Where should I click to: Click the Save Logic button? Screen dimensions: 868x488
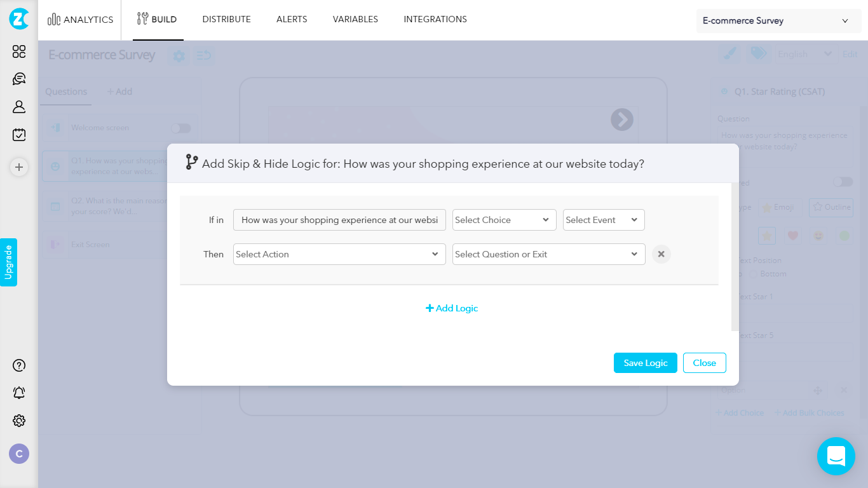(x=645, y=363)
